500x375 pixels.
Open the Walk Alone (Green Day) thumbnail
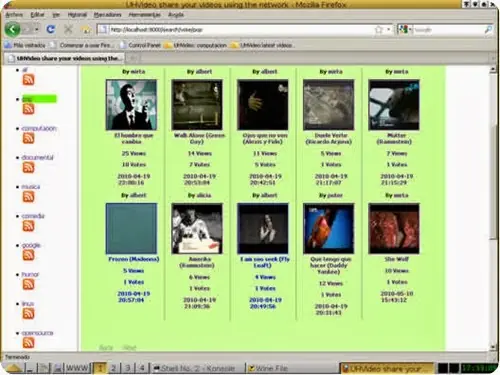197,105
